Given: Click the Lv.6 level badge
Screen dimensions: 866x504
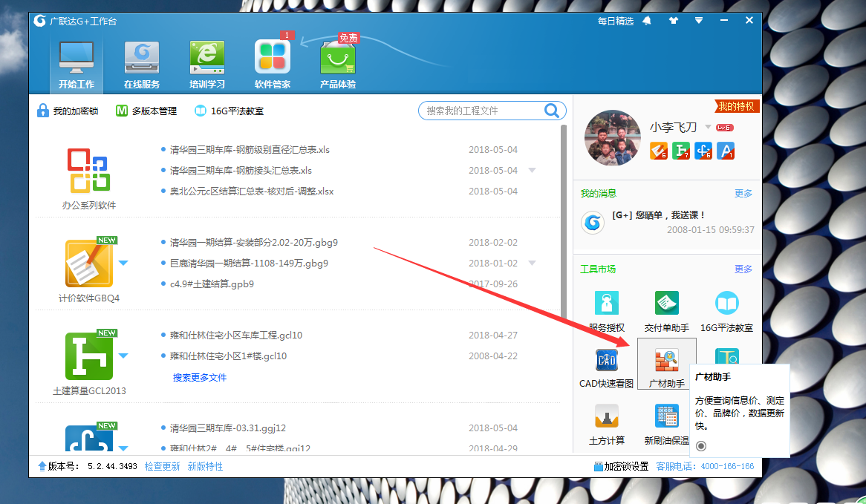Looking at the screenshot, I should click(x=724, y=128).
